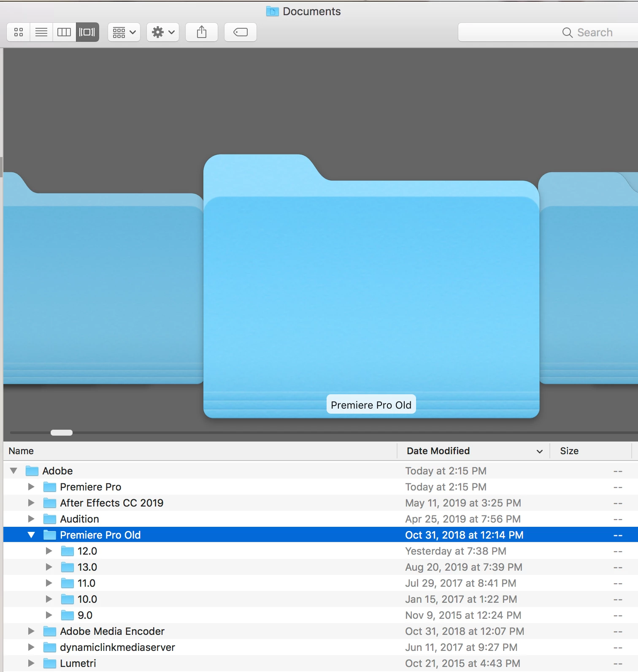Sort by the Date Modified column header
The image size is (638, 672).
click(473, 451)
